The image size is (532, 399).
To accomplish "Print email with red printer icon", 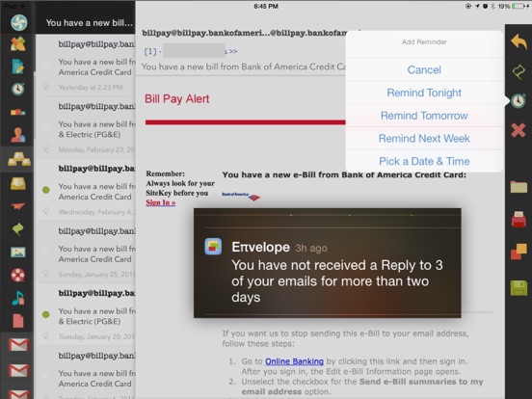I will pos(519,219).
